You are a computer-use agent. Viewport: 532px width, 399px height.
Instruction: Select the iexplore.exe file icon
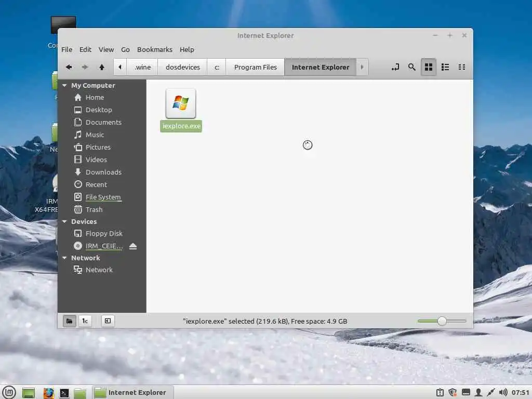coord(181,103)
